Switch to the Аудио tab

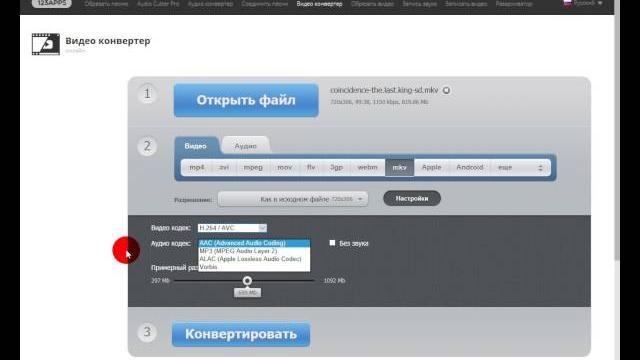click(x=246, y=146)
